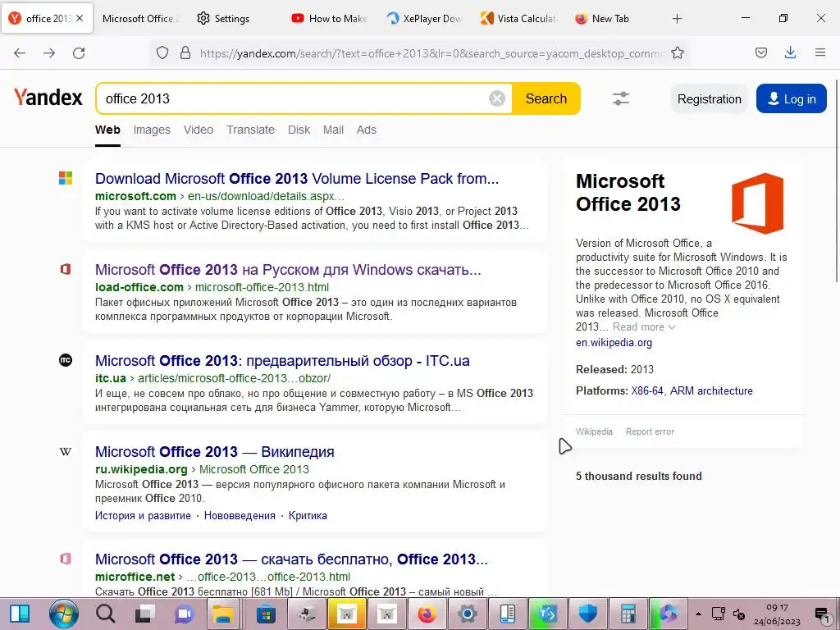840x630 pixels.
Task: Open the tracking protection shield icon
Action: point(162,52)
